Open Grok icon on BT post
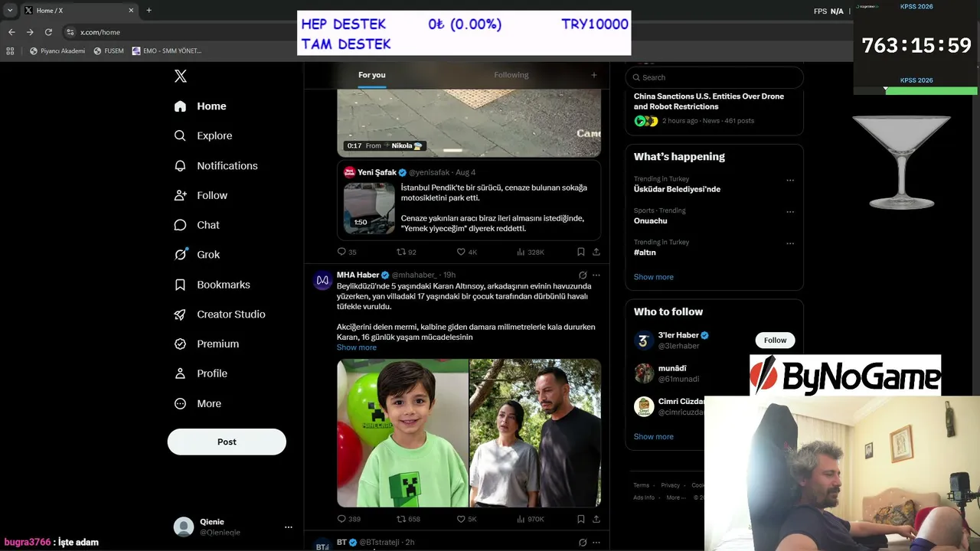980x551 pixels. [x=583, y=542]
